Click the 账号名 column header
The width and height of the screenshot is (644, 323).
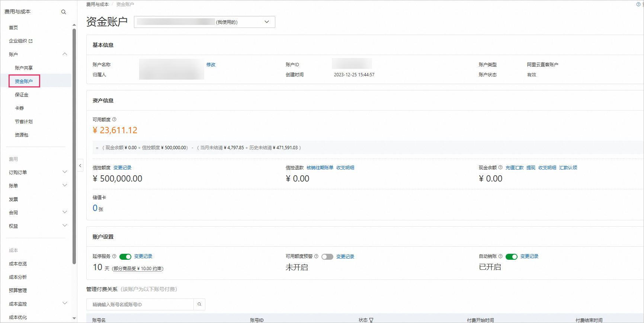tap(99, 320)
